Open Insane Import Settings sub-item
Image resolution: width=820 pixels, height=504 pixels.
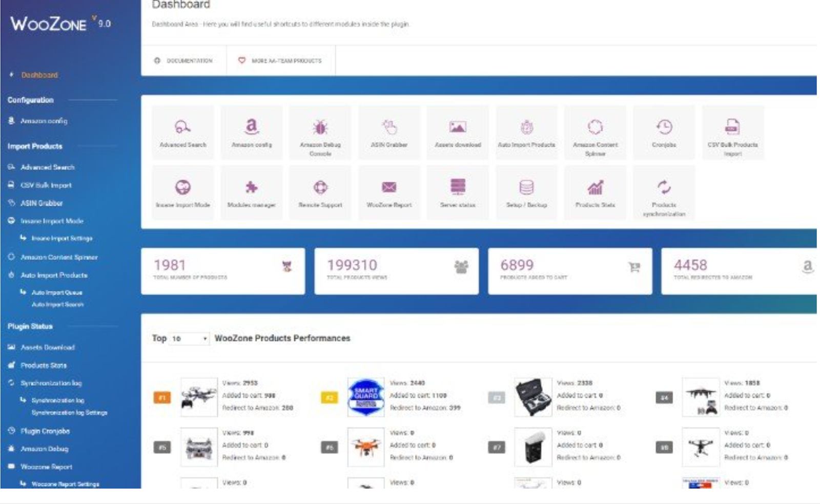[61, 238]
